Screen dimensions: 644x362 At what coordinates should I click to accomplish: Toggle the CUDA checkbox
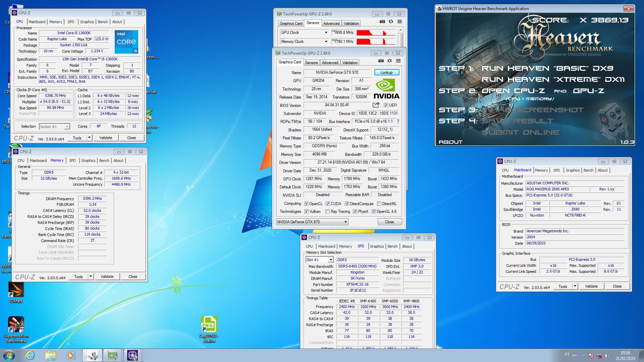328,204
